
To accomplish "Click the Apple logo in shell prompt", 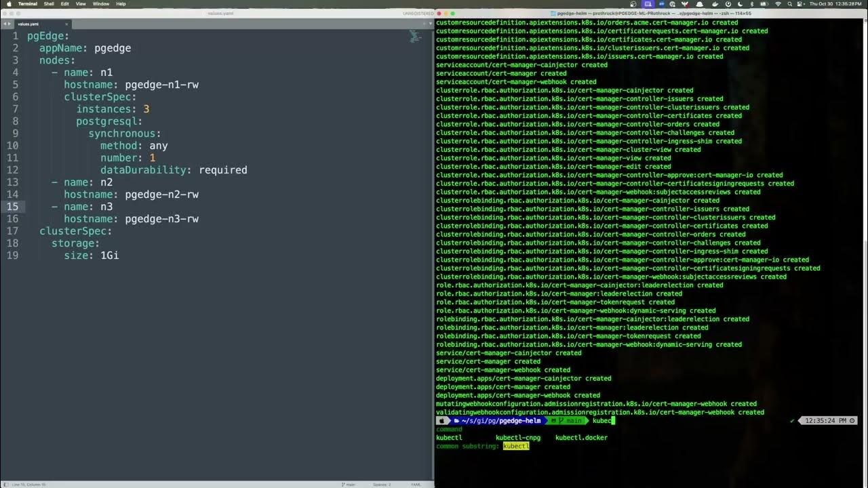I will [x=443, y=421].
